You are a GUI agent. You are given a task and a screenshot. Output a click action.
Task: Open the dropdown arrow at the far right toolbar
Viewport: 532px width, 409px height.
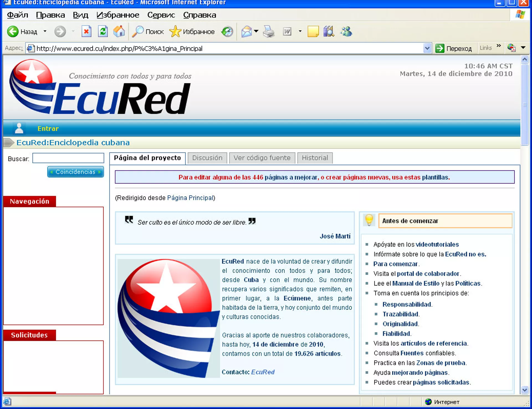pos(523,48)
